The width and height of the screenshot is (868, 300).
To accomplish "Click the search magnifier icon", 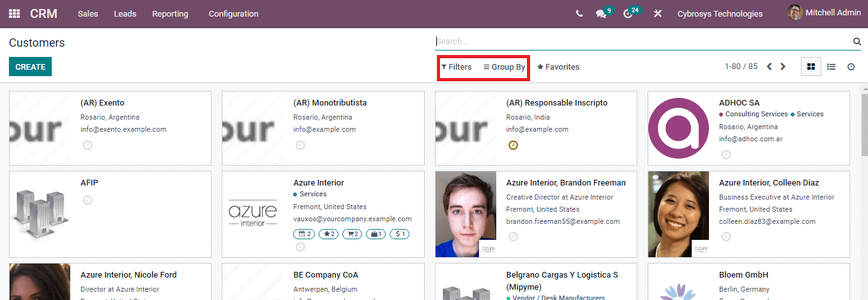I will click(x=857, y=42).
